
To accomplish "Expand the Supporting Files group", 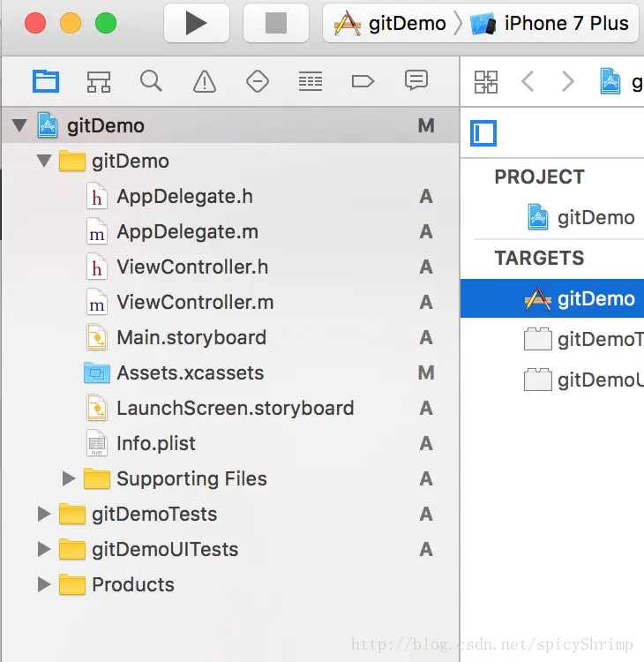I will point(68,478).
